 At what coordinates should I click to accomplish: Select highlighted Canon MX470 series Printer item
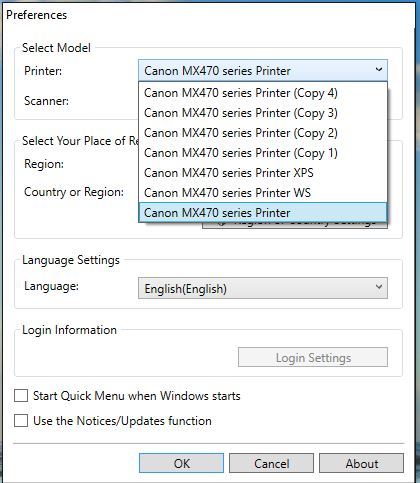click(x=263, y=212)
